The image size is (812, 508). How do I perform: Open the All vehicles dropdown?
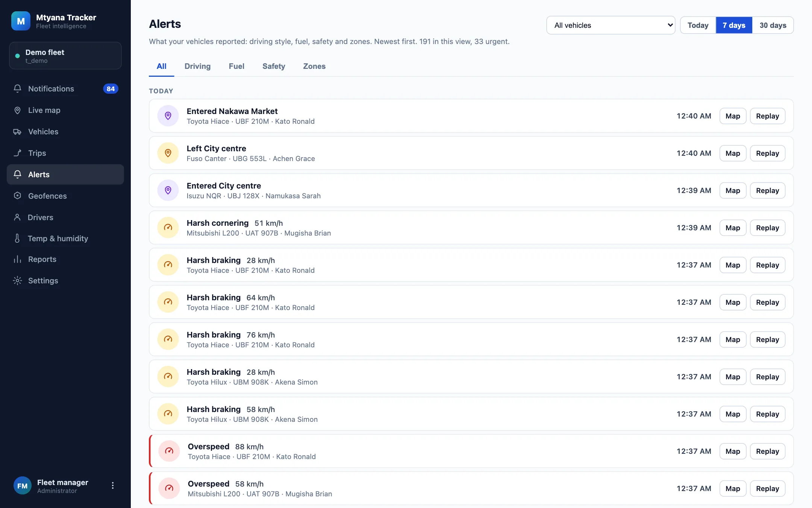click(611, 25)
